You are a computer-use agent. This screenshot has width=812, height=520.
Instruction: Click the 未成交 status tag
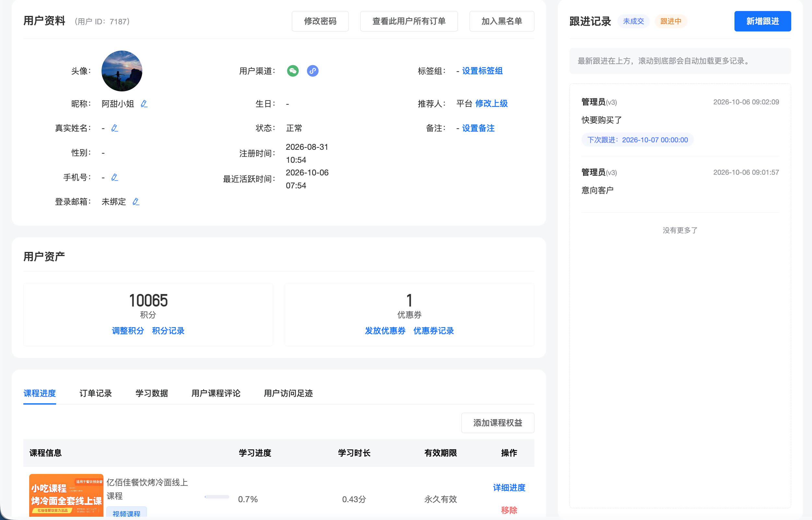coord(633,21)
